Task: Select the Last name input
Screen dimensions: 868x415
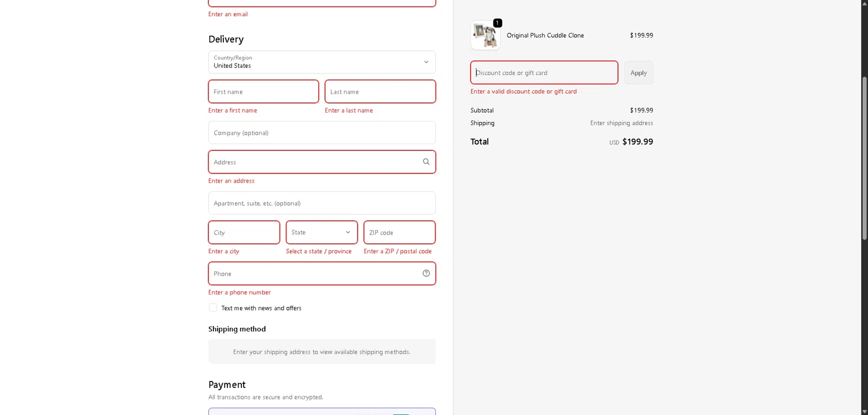Action: click(x=380, y=92)
